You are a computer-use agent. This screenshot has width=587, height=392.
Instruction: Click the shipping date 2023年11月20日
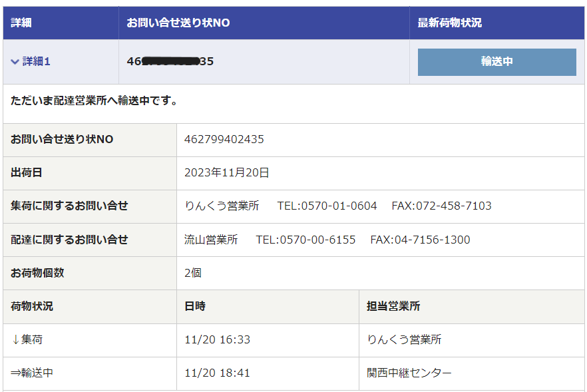pyautogui.click(x=227, y=173)
